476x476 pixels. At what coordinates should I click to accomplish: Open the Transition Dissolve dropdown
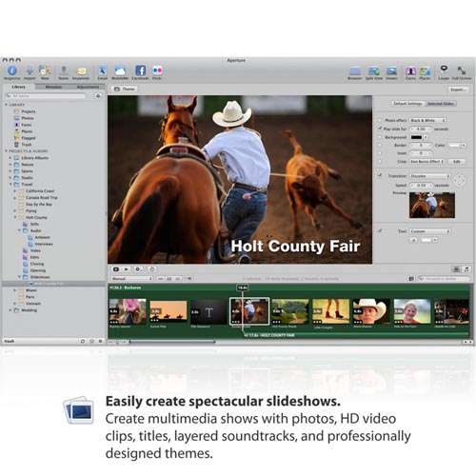click(x=429, y=176)
